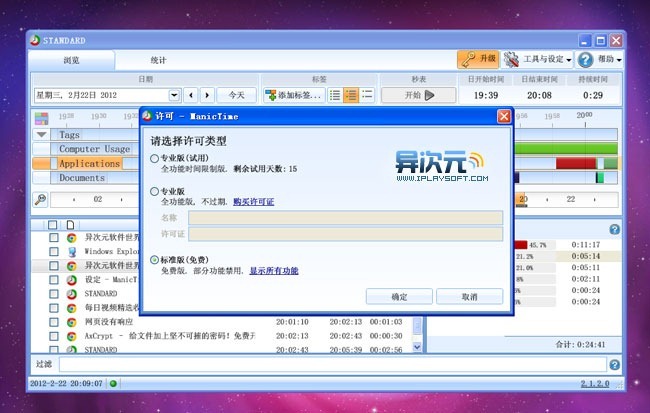Select the Documents timeline
The height and width of the screenshot is (413, 650).
[x=82, y=178]
